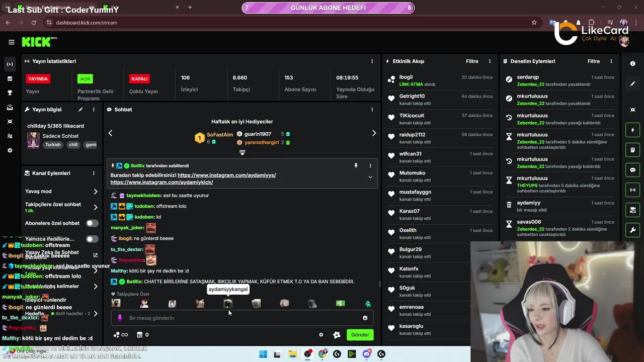Image resolution: width=644 pixels, height=362 pixels.
Task: Click the pencil edit icon in right toolbar
Action: 633,84
